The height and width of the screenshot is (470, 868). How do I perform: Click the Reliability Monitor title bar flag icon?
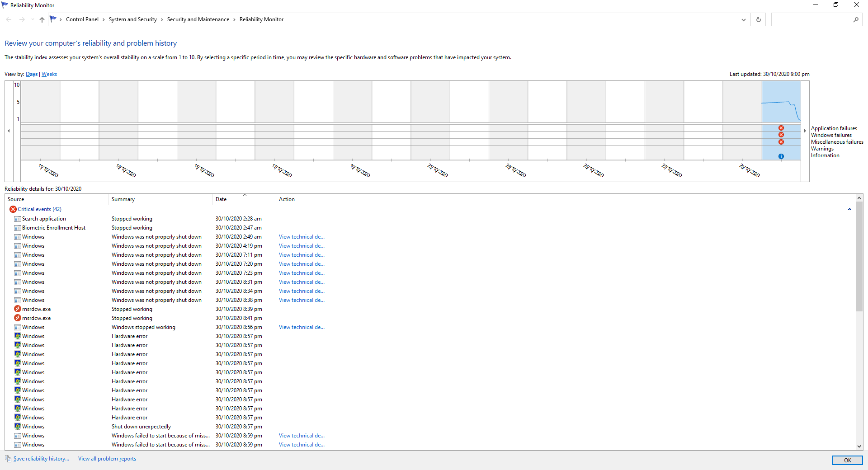[5, 5]
